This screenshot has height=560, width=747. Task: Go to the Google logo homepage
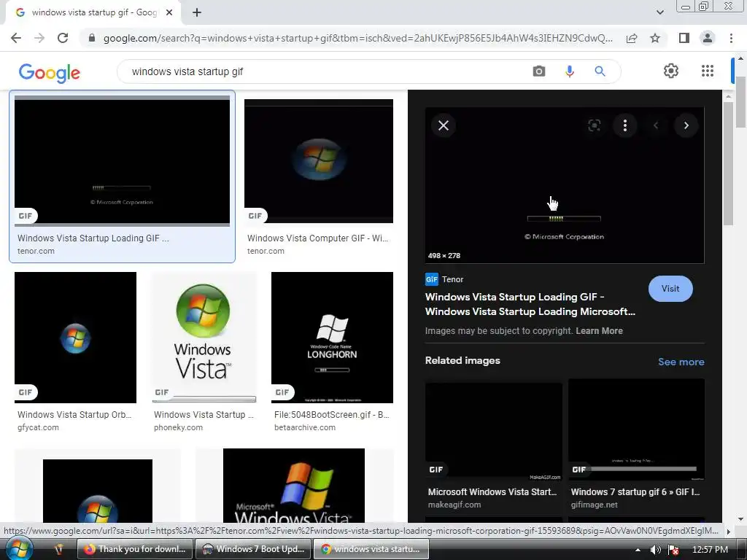[x=50, y=72]
